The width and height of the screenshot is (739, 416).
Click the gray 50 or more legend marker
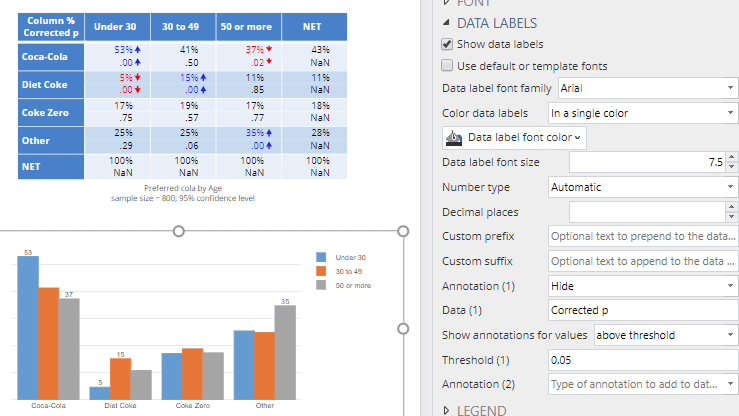point(320,285)
